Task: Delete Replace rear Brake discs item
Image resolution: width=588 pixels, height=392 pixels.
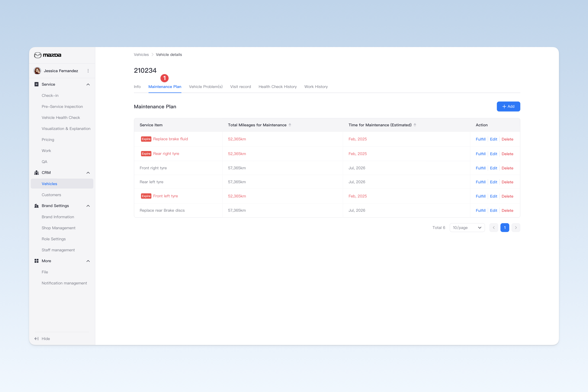Action: [x=507, y=211]
